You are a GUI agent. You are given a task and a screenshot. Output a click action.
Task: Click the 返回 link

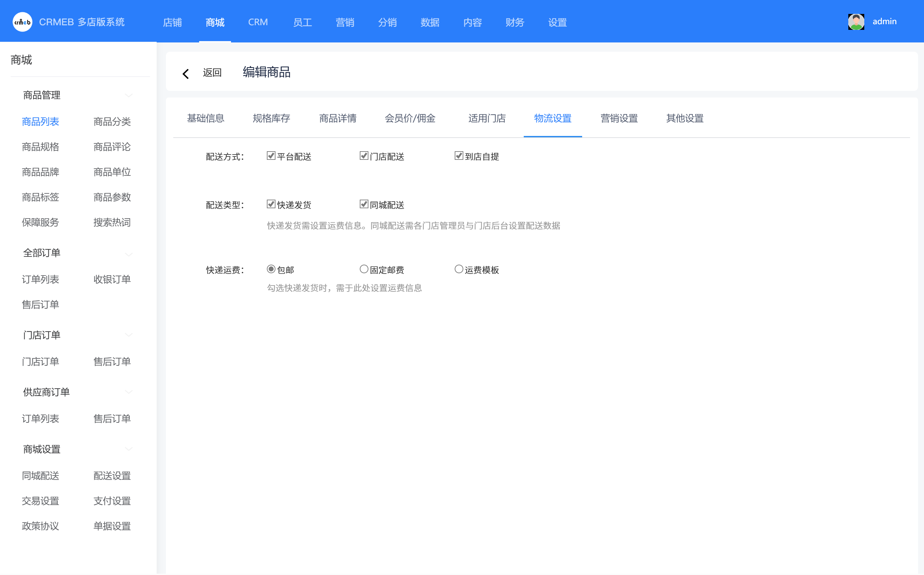[212, 73]
